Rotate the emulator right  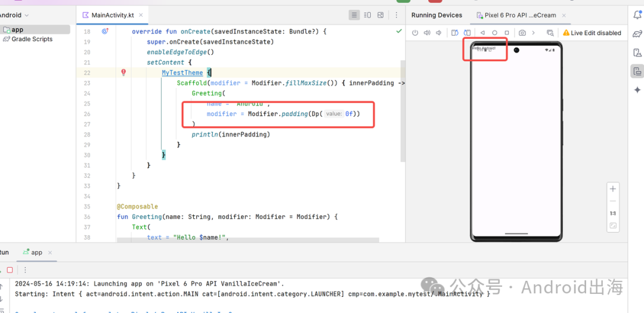click(466, 33)
